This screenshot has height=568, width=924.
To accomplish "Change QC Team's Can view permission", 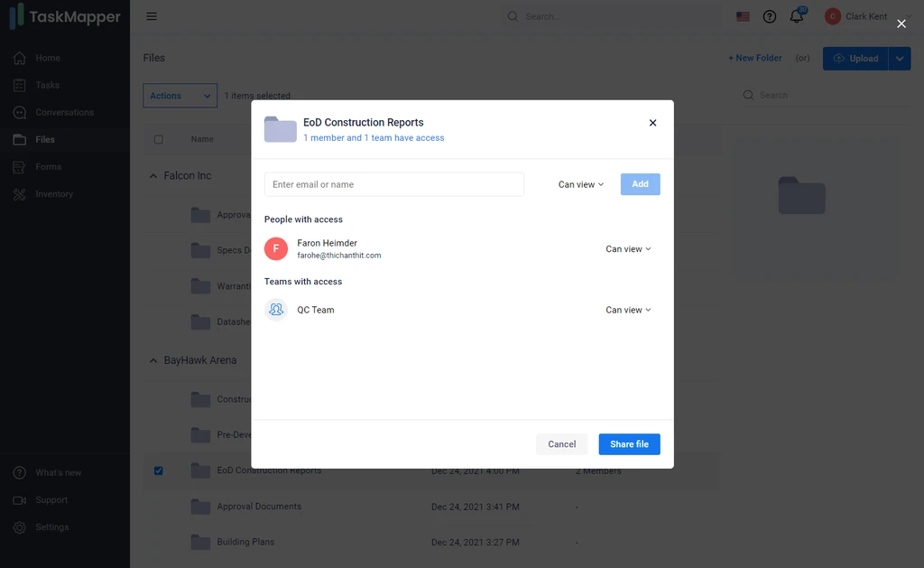I will [x=628, y=310].
